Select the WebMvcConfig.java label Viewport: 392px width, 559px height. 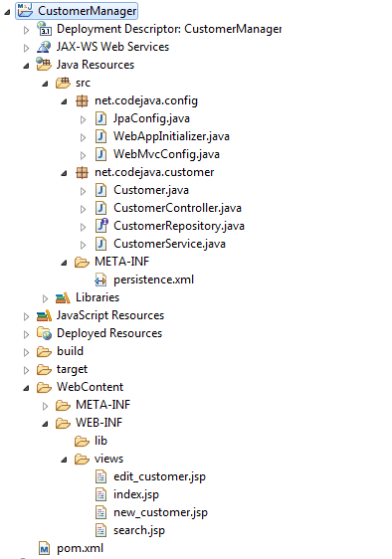(x=166, y=154)
